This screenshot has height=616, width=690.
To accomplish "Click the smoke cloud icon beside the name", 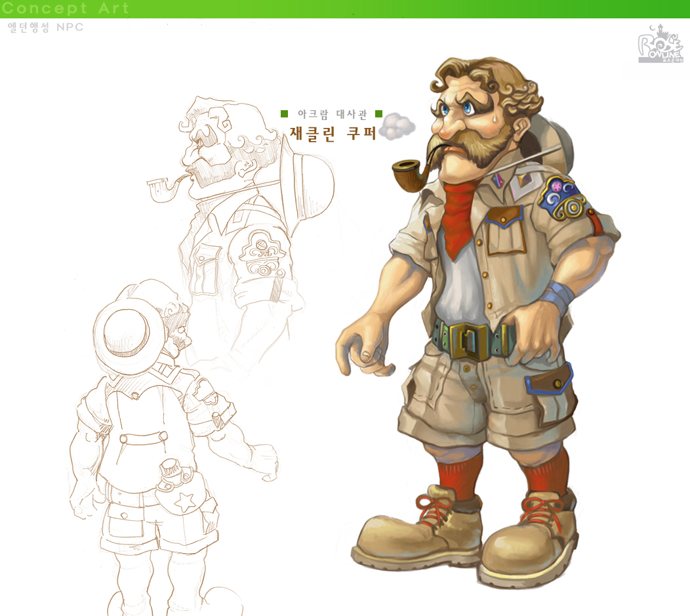I will [x=397, y=126].
